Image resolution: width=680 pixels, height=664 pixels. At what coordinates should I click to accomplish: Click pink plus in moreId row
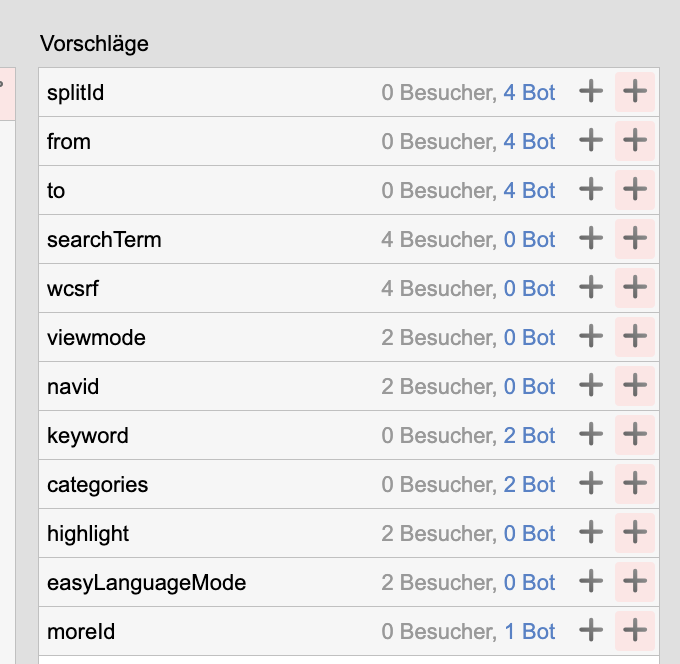[635, 631]
